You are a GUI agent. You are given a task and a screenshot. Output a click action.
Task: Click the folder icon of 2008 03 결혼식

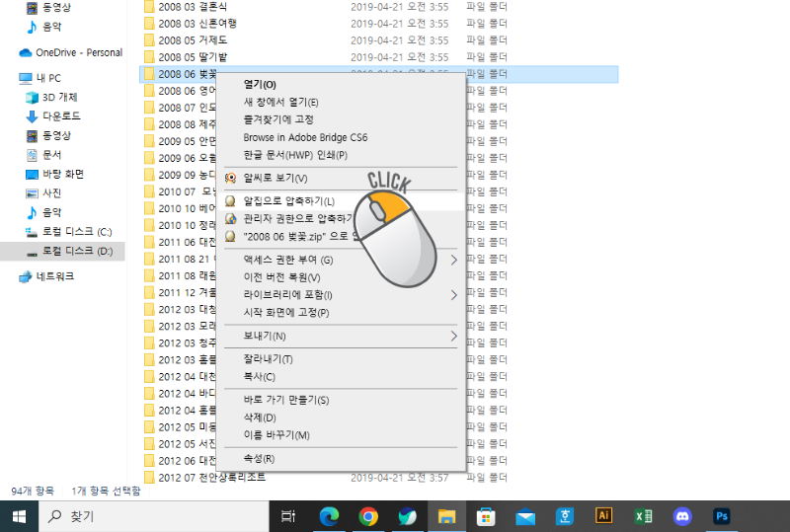pos(149,7)
